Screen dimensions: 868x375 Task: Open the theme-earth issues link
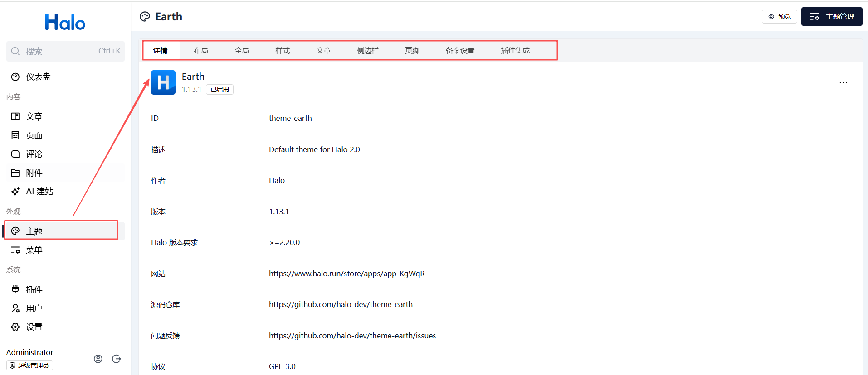click(352, 336)
